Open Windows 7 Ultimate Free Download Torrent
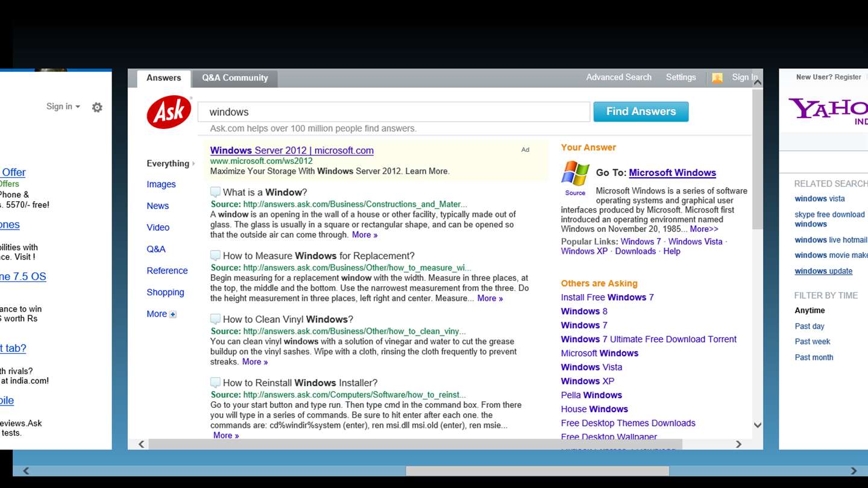868x488 pixels. pos(649,340)
